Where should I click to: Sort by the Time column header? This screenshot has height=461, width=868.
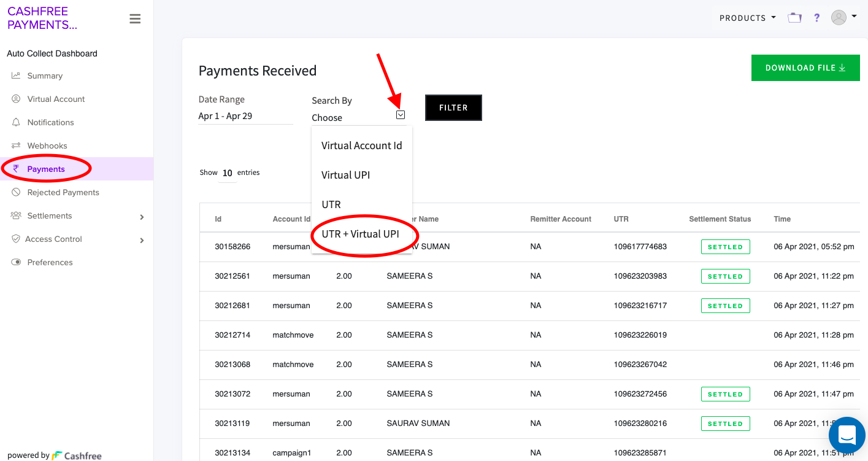pyautogui.click(x=782, y=219)
